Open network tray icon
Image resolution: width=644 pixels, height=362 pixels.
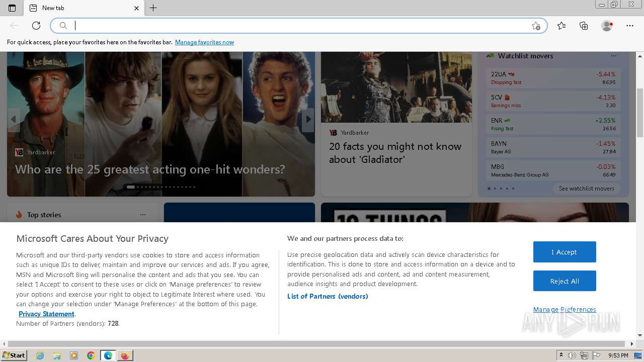pos(584,355)
